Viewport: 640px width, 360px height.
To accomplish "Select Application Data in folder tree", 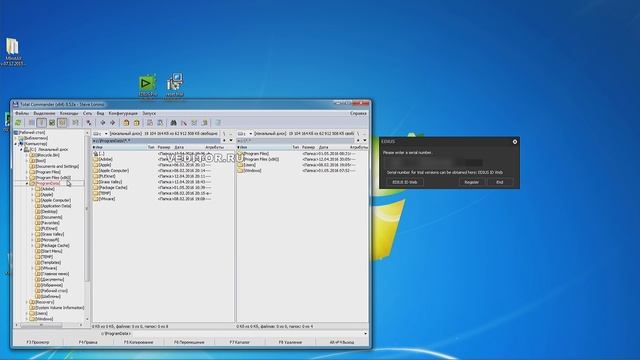I will pyautogui.click(x=56, y=206).
